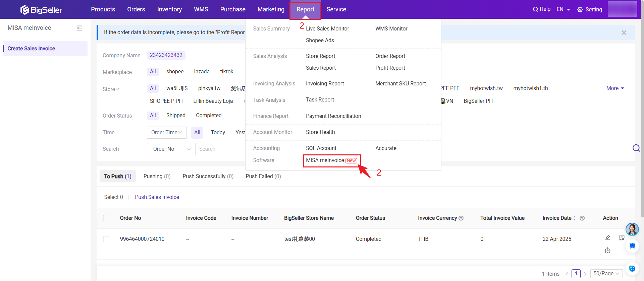Viewport: 644px width, 281px height.
Task: Edit invoice for order 996464000724010
Action: [607, 238]
